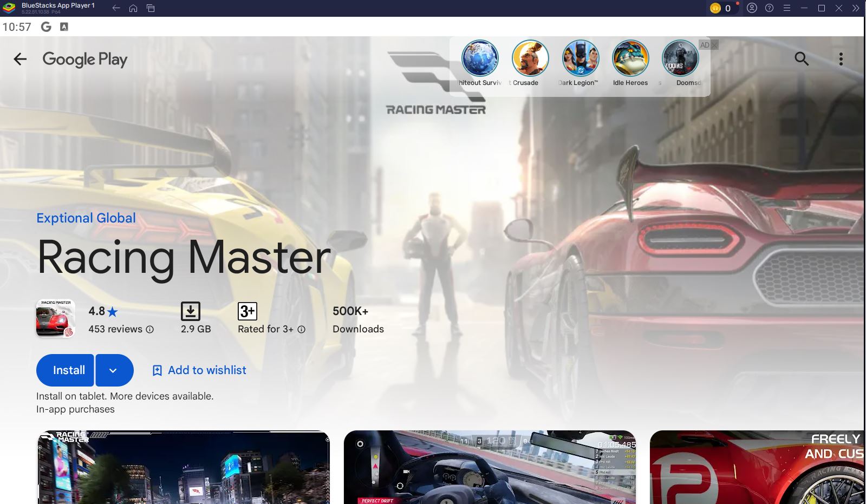The width and height of the screenshot is (866, 504).
Task: Click the Google Play back arrow
Action: click(x=20, y=59)
